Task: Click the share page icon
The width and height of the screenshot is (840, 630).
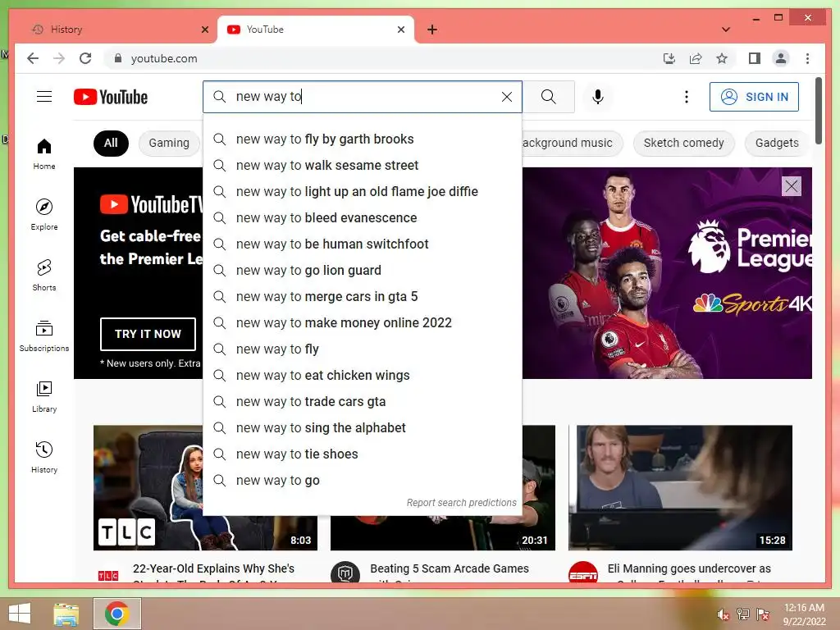Action: [x=696, y=58]
